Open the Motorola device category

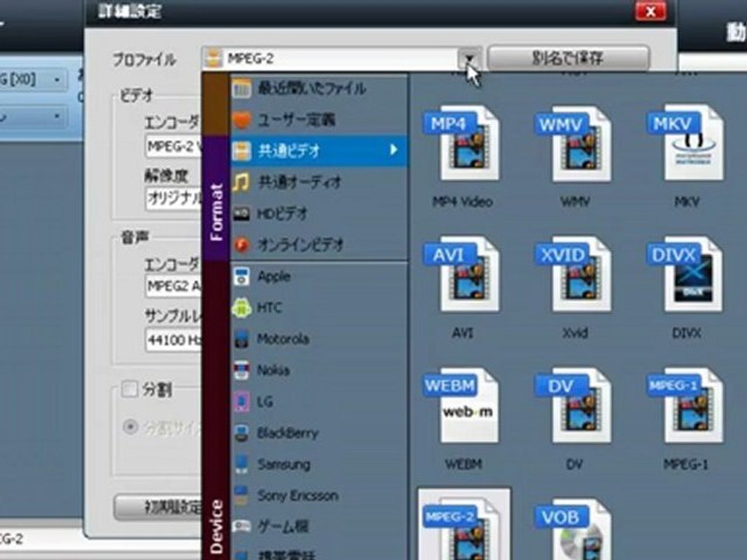[x=319, y=339]
